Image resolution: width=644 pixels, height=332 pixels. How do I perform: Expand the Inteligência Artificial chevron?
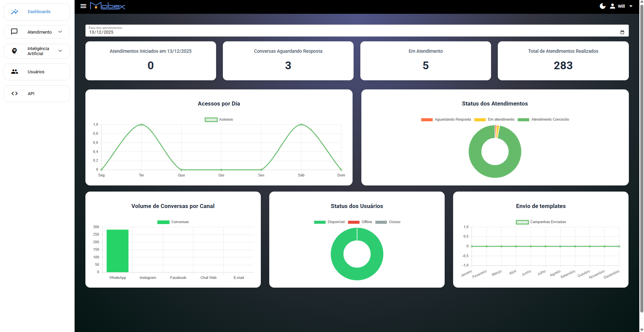click(60, 51)
